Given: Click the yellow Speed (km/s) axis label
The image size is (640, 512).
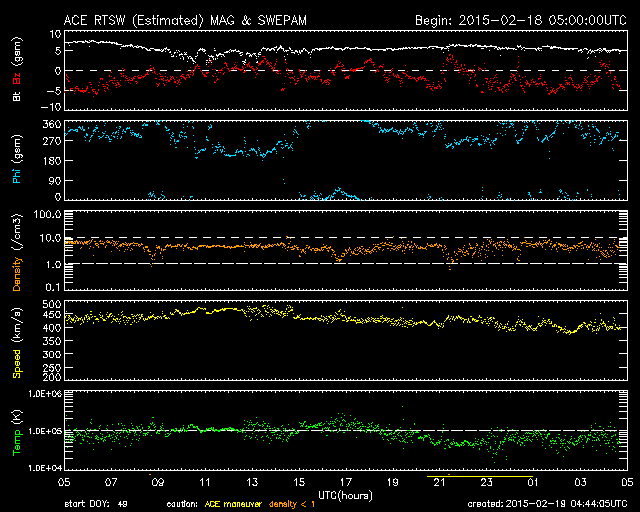Looking at the screenshot, I should click(x=17, y=341).
